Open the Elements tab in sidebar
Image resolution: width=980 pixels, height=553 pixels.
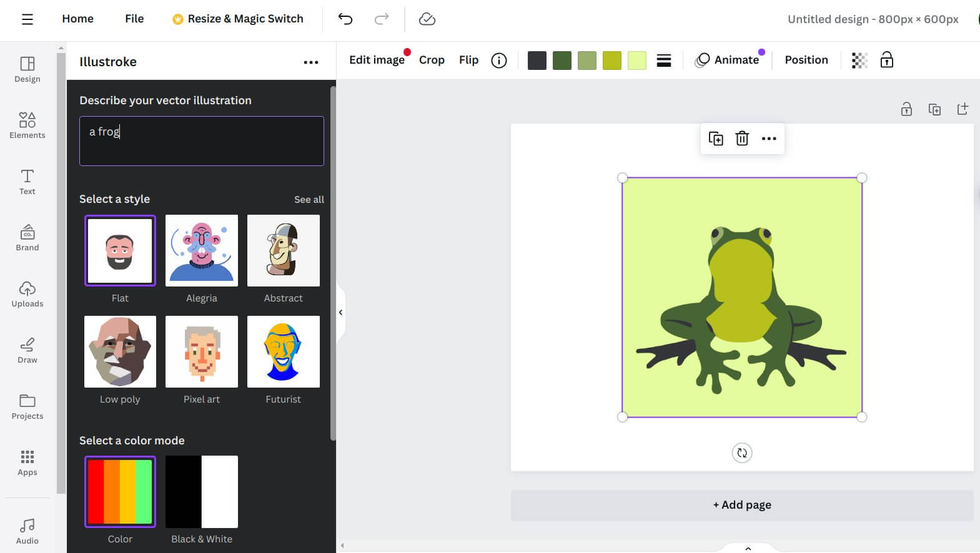point(27,125)
